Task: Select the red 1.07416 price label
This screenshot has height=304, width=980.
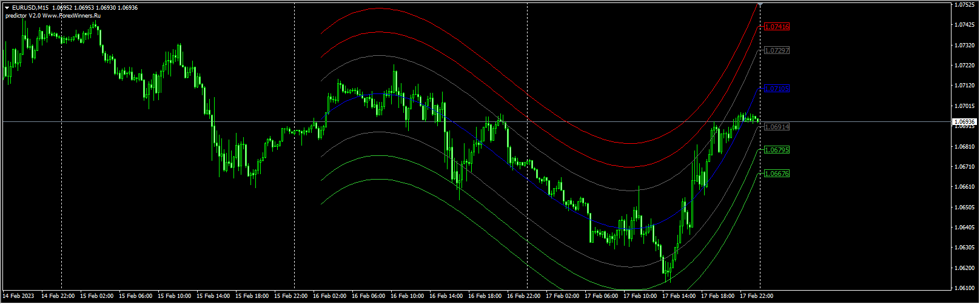Action: pos(777,27)
